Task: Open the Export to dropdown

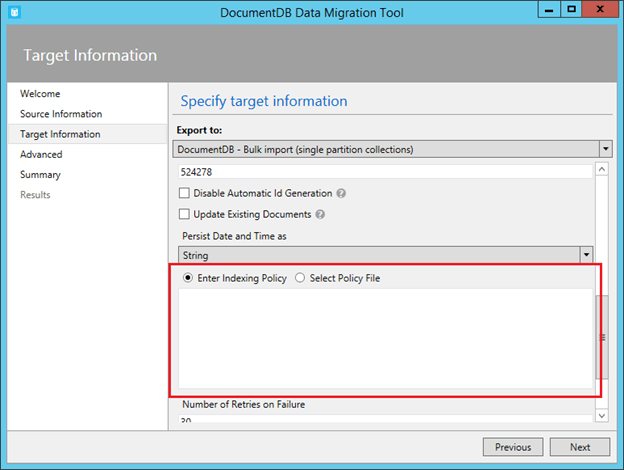Action: click(x=604, y=149)
